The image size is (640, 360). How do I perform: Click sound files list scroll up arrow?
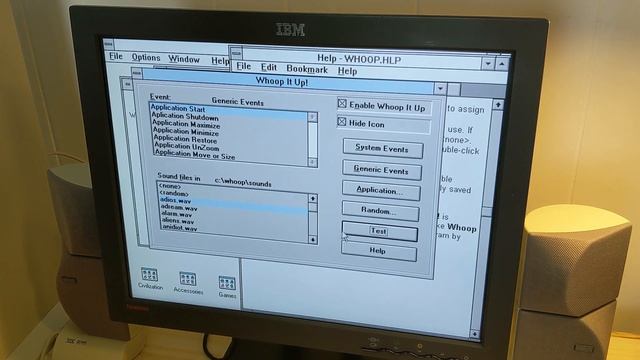click(x=313, y=198)
